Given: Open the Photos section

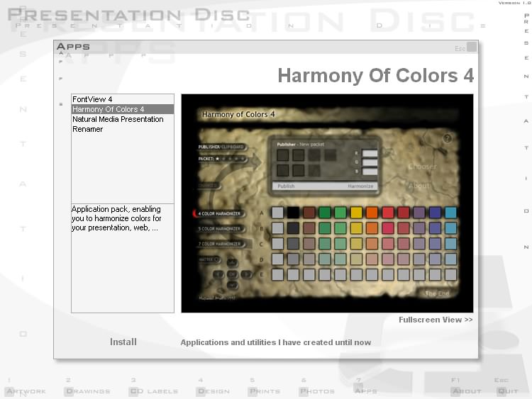Looking at the screenshot, I should point(317,391).
